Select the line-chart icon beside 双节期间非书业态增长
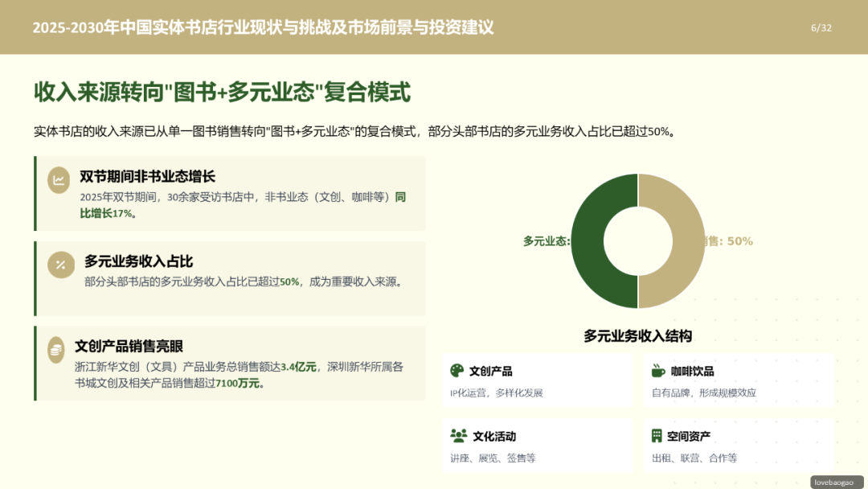This screenshot has height=489, width=868. [58, 180]
